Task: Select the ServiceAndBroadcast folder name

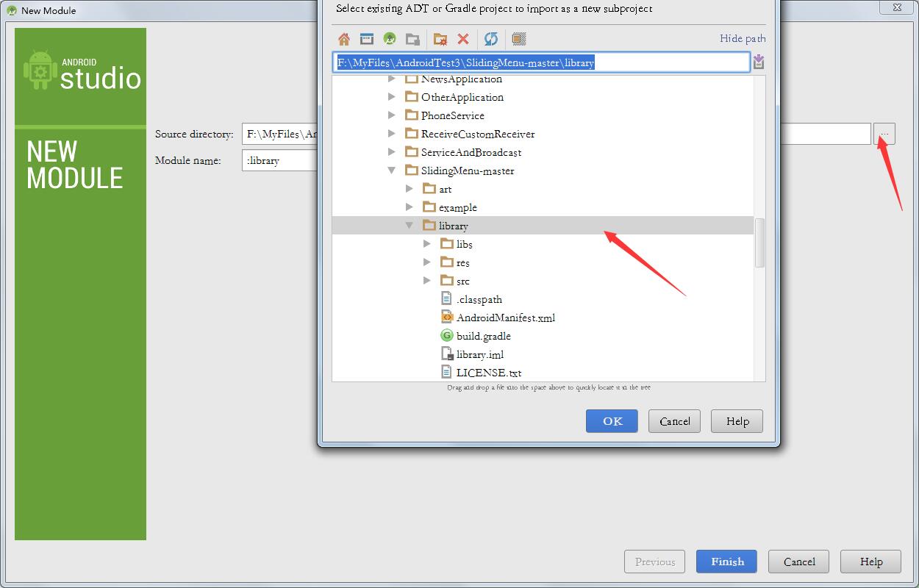Action: click(x=471, y=152)
